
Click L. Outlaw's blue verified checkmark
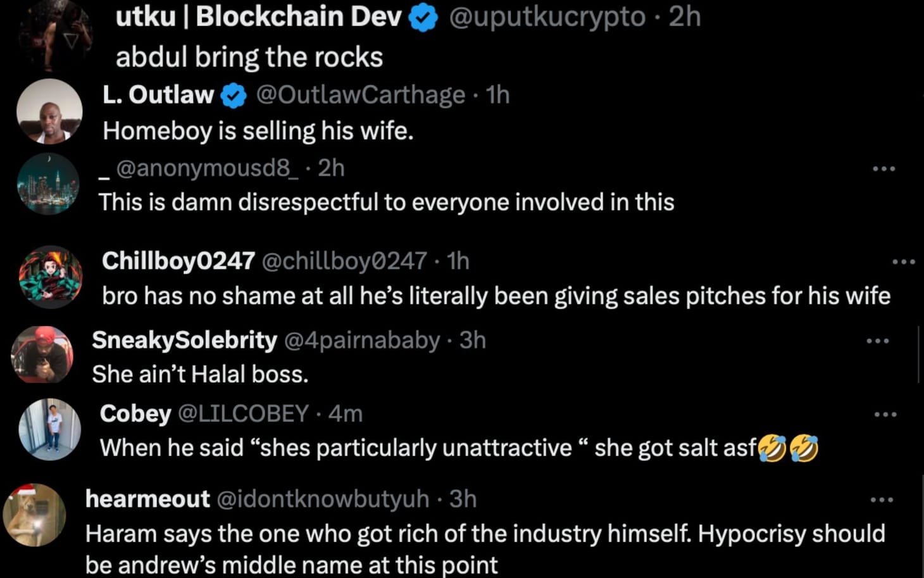pyautogui.click(x=232, y=94)
